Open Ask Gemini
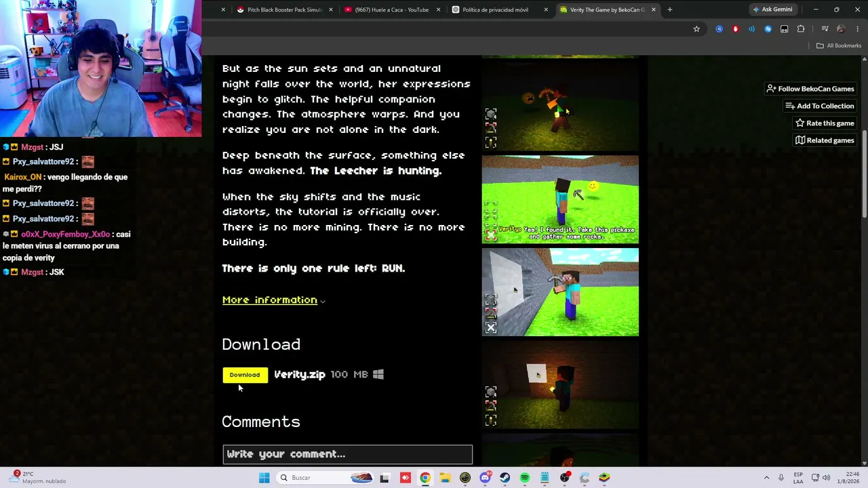Image resolution: width=868 pixels, height=488 pixels. tap(772, 9)
